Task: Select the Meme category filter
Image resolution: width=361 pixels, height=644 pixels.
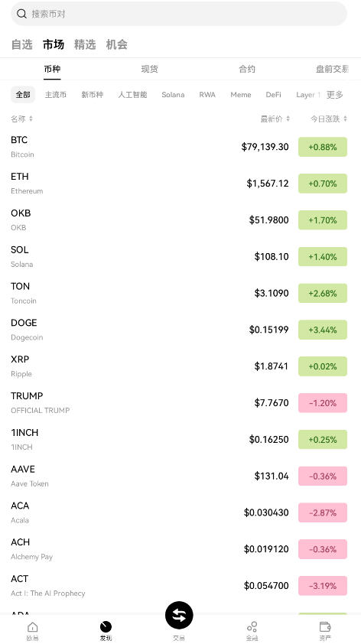Action: (241, 95)
